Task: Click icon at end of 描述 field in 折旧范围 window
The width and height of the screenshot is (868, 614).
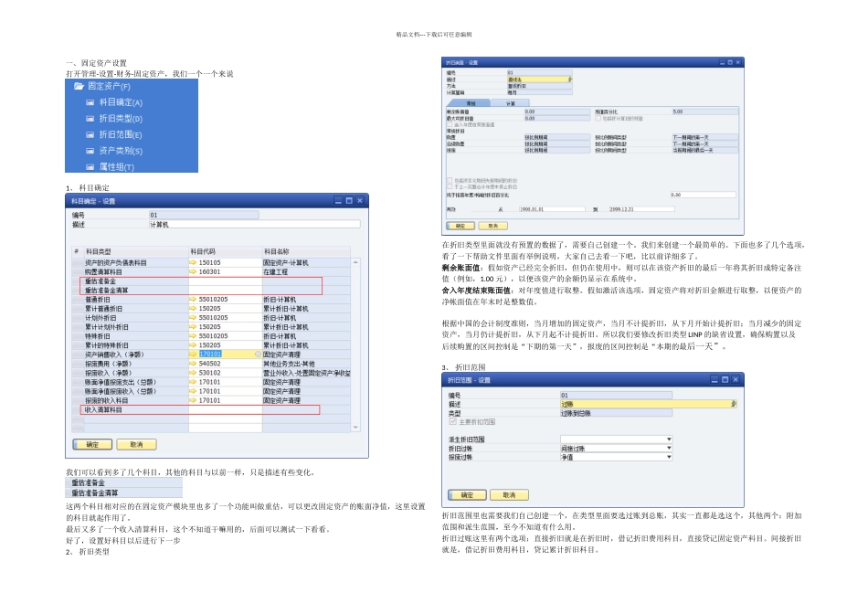Action: click(x=733, y=404)
